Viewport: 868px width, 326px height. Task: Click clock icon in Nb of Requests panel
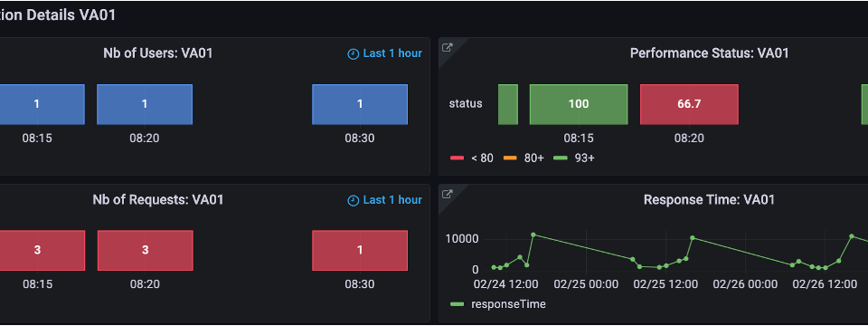[x=353, y=200]
